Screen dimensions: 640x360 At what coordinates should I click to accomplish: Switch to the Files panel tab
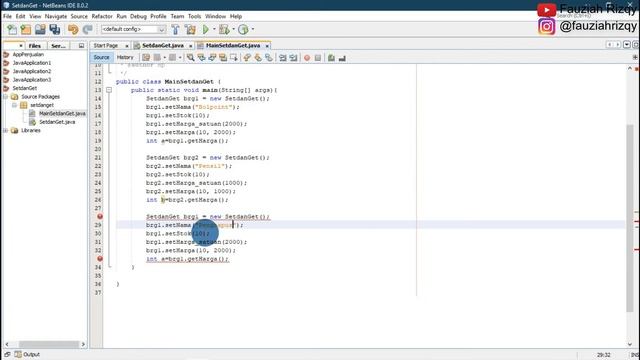[x=35, y=46]
